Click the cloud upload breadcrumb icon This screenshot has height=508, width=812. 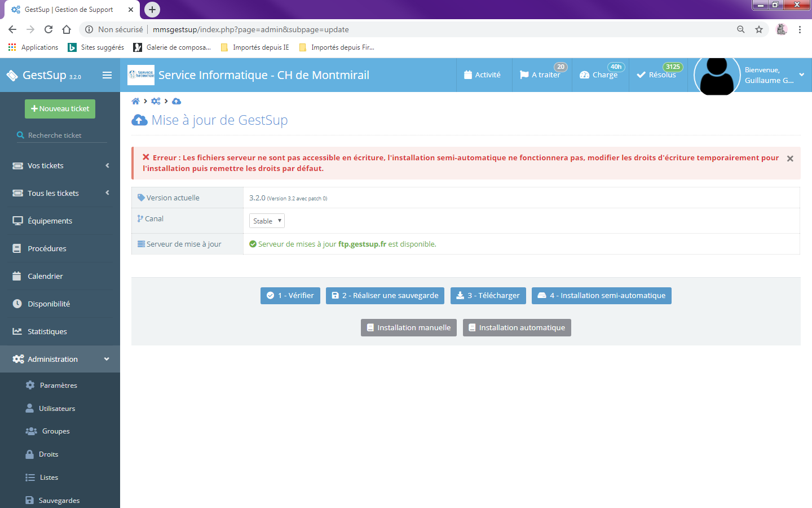[x=176, y=101]
